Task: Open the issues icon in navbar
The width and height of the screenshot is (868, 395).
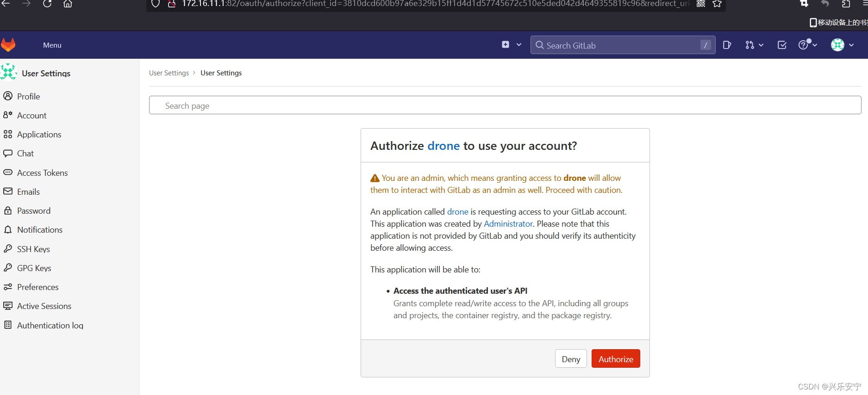Action: coord(727,45)
